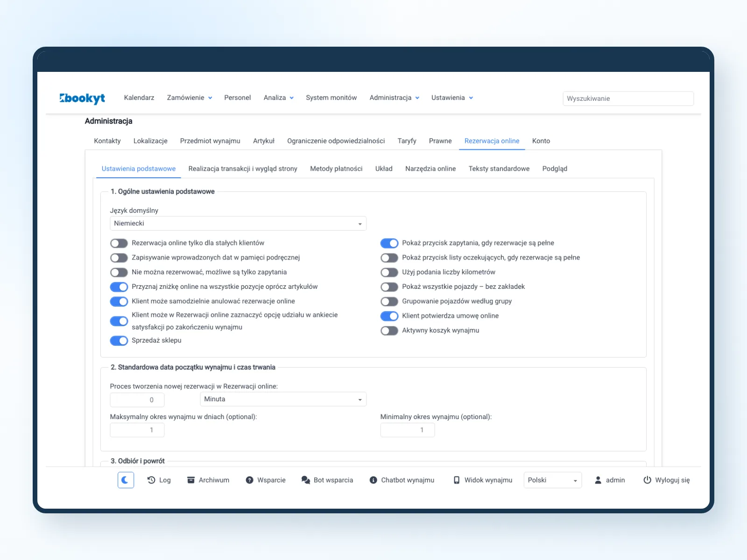Open the Polski language selector
Viewport: 747px width, 560px height.
[553, 480]
